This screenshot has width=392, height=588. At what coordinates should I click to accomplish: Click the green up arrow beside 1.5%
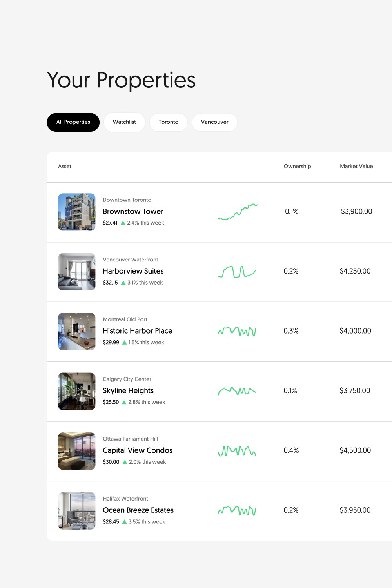coord(124,343)
